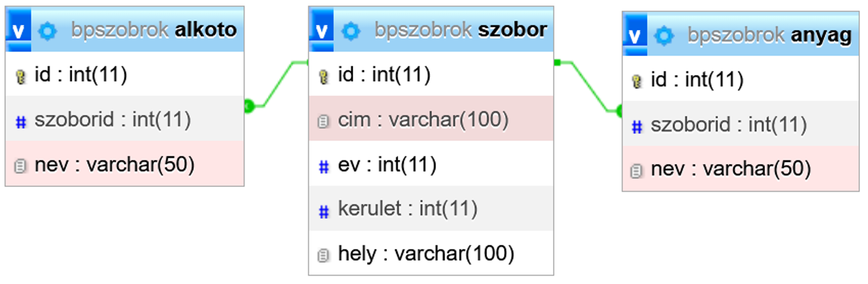Select the bpszobrok anyag table title
Viewport: 868px width, 284px height.
tap(769, 35)
